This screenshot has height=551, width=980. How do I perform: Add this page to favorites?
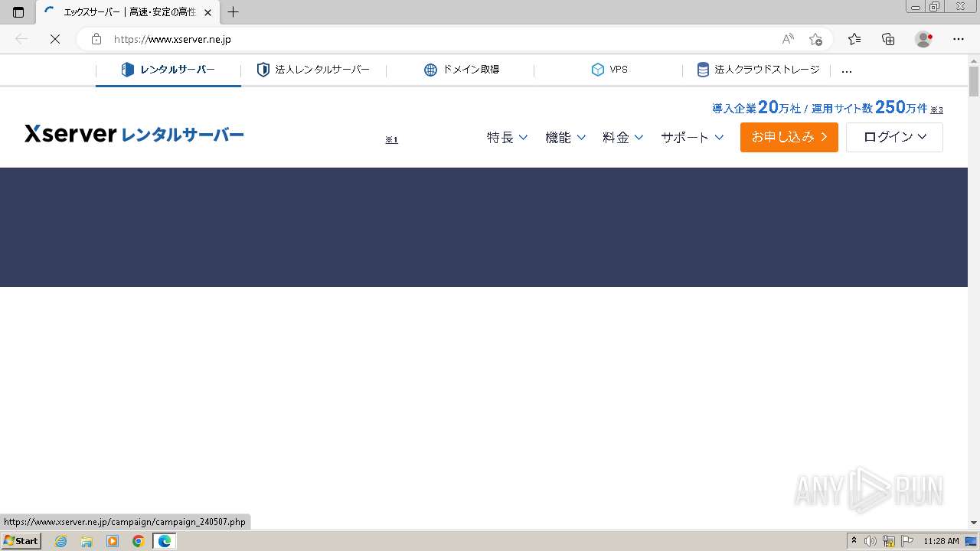(815, 39)
